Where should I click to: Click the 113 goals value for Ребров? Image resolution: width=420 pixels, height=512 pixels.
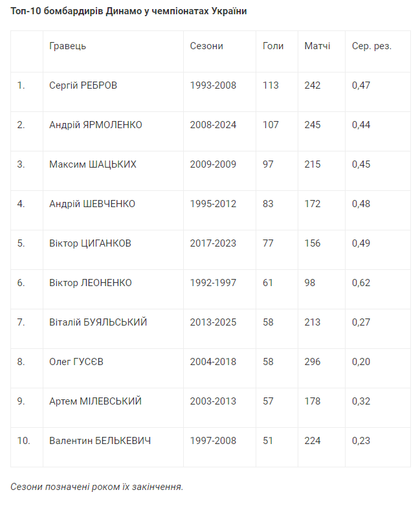coord(271,85)
